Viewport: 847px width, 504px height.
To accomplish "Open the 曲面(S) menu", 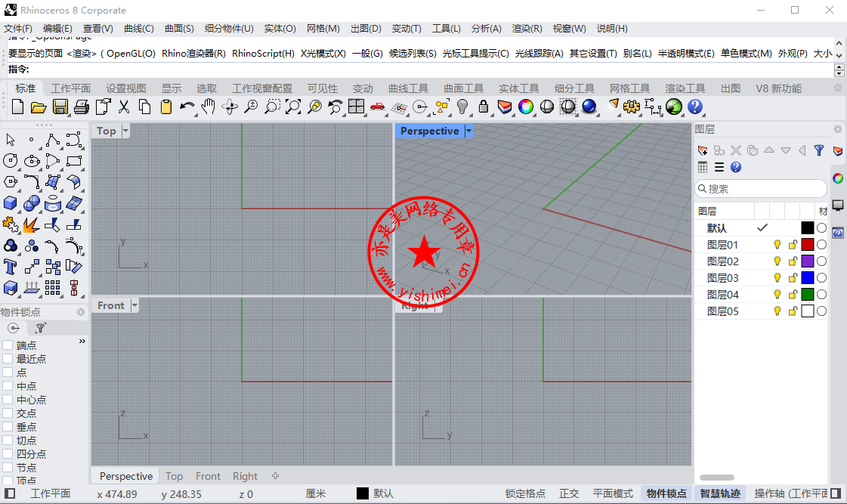I will [179, 29].
